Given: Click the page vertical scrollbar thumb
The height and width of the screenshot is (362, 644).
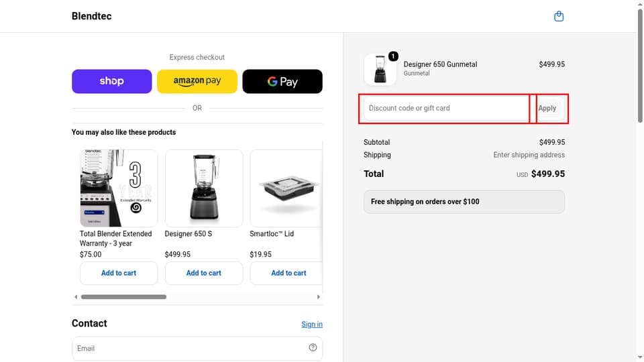Looking at the screenshot, I should (640, 65).
